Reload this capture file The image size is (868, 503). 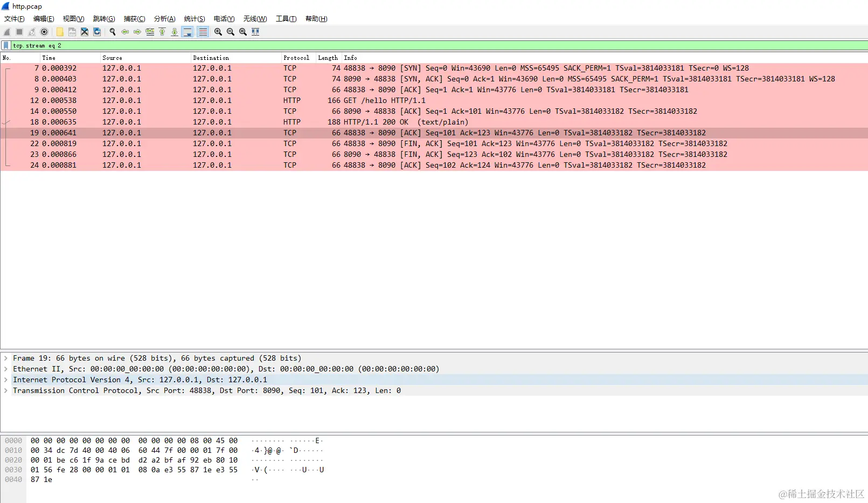tap(97, 32)
